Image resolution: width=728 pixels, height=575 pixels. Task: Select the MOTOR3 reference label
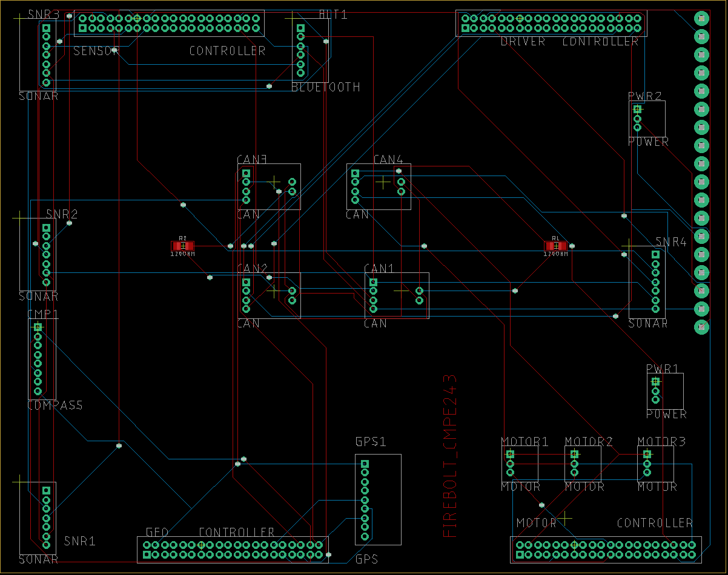point(661,441)
